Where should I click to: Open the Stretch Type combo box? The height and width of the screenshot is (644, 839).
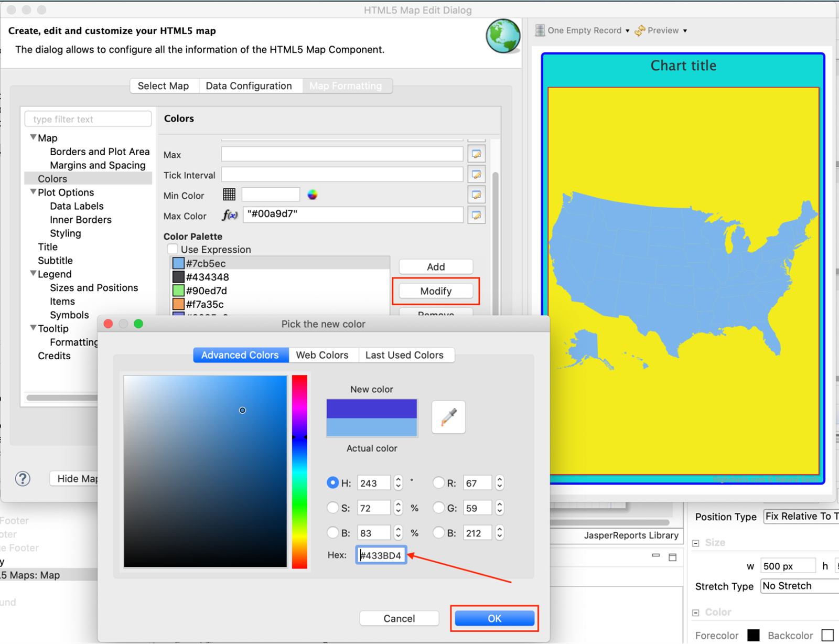click(x=800, y=586)
